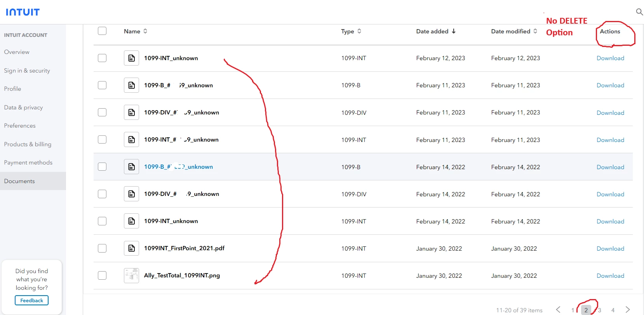This screenshot has width=644, height=315.
Task: Open Profile section
Action: (x=12, y=89)
